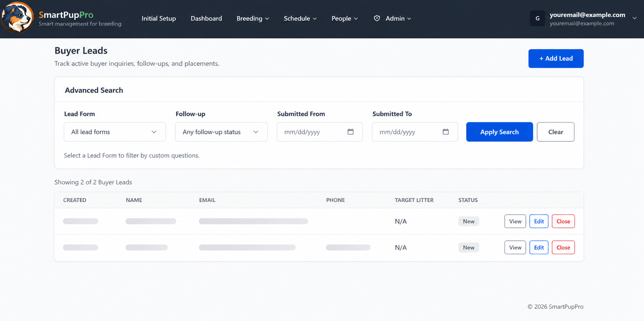Click the EMAIL column header
644x321 pixels.
pyautogui.click(x=207, y=200)
